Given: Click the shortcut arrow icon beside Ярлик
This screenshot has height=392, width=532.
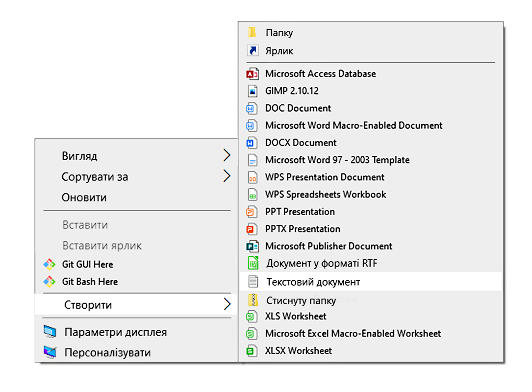Looking at the screenshot, I should coord(252,51).
